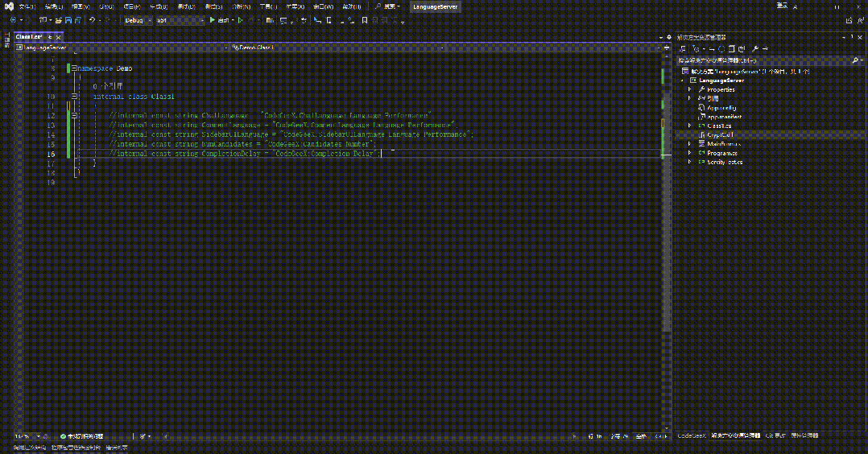868x454 pixels.
Task: Collapse the Class1 class code block
Action: pos(73,96)
